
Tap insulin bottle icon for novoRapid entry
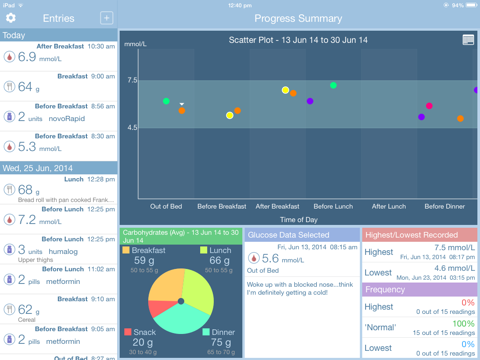(10, 117)
